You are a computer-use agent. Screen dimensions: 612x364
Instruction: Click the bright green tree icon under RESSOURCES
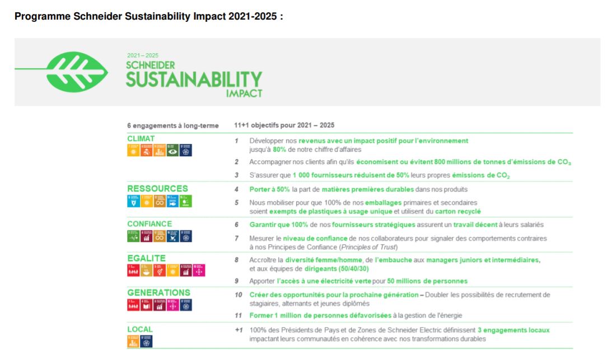point(186,201)
